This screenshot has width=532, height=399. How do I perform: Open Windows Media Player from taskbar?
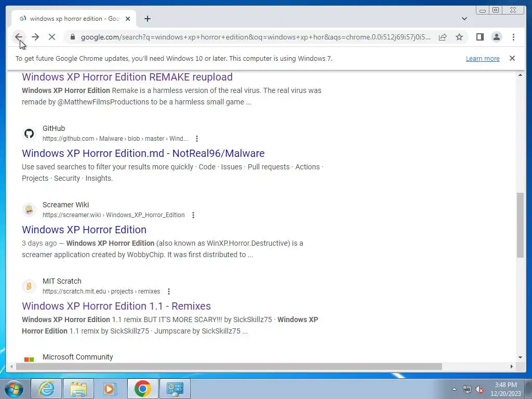coord(110,389)
